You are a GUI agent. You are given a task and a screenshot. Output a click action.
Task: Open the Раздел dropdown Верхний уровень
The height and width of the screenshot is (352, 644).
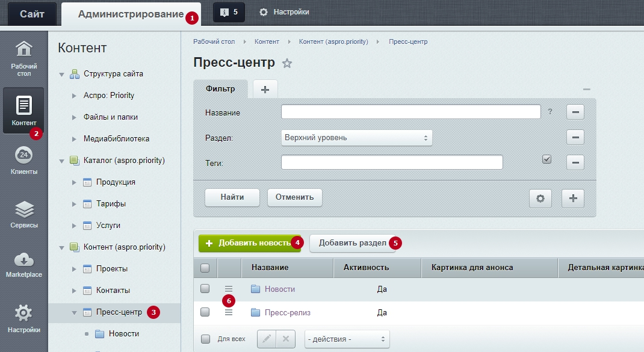tap(356, 138)
